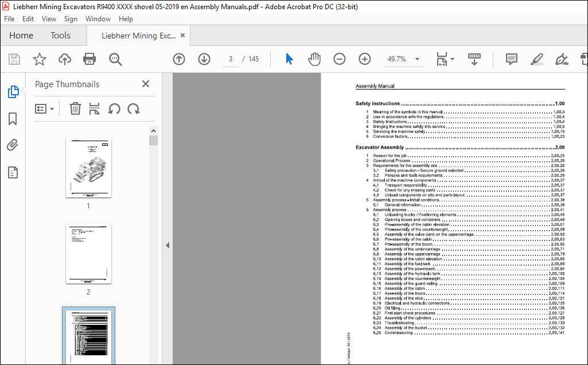Open the Find text magnifier tool
Image resolution: width=588 pixels, height=365 pixels.
tap(115, 59)
